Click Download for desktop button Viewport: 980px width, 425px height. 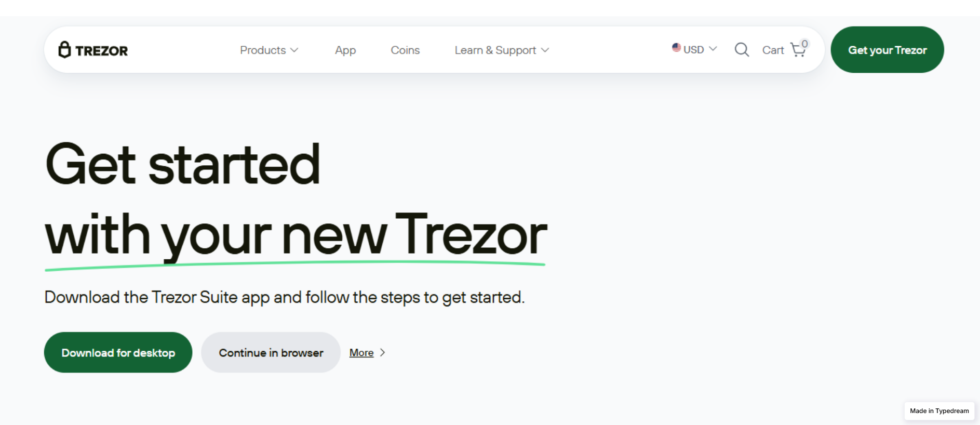point(118,352)
